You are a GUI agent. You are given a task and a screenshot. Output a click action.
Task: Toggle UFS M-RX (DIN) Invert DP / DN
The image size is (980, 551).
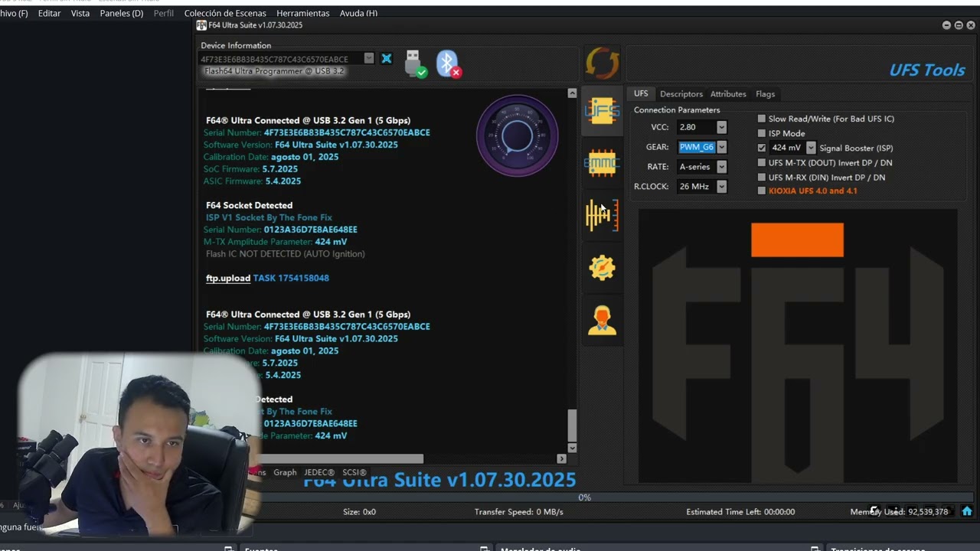761,177
